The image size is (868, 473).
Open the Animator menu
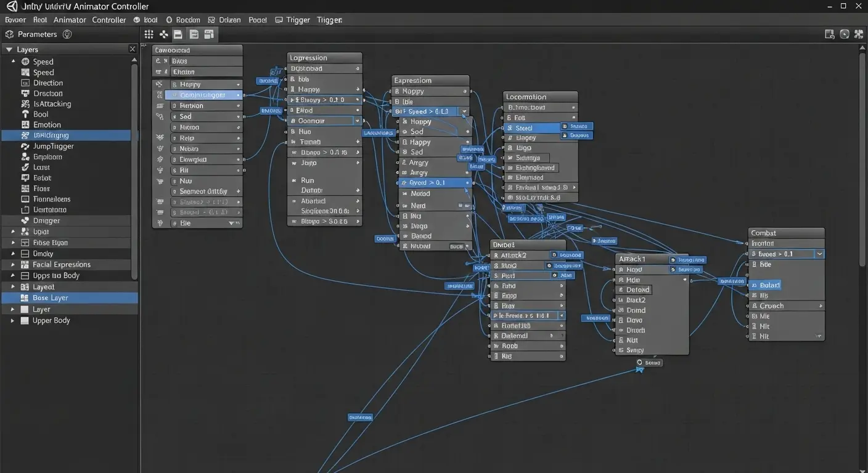(x=69, y=19)
